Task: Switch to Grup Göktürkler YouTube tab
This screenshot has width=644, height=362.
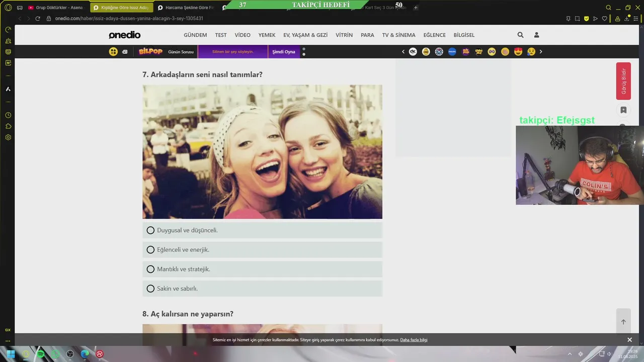Action: [55, 8]
